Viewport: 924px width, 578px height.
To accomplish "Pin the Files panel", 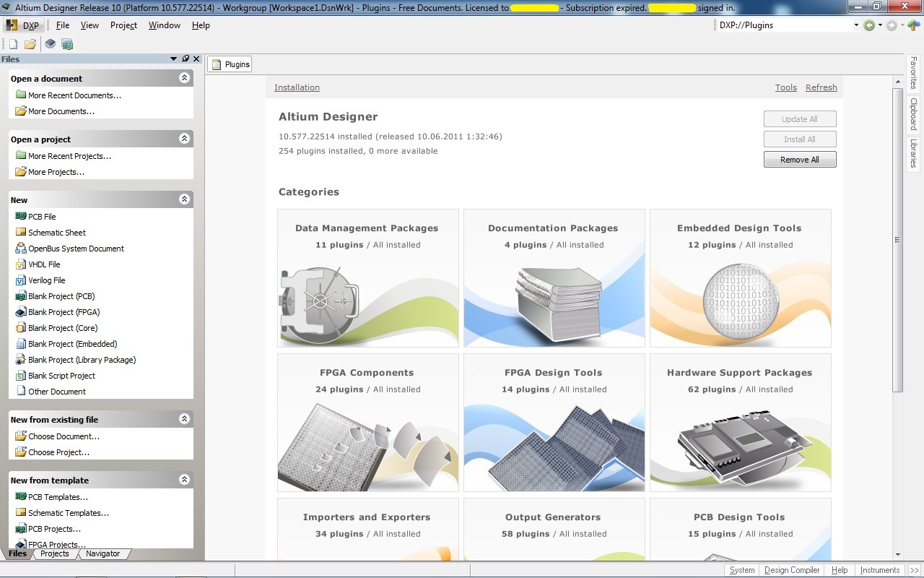I will click(x=186, y=59).
